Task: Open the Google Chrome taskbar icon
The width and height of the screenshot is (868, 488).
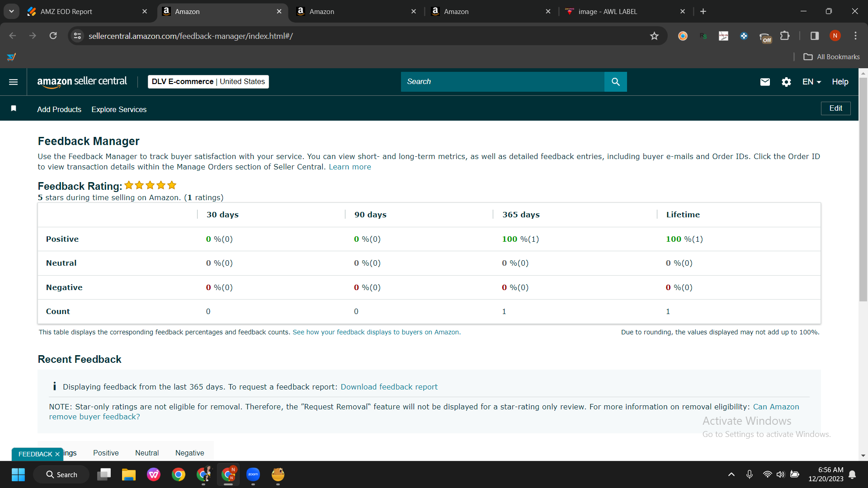Action: pyautogui.click(x=179, y=474)
